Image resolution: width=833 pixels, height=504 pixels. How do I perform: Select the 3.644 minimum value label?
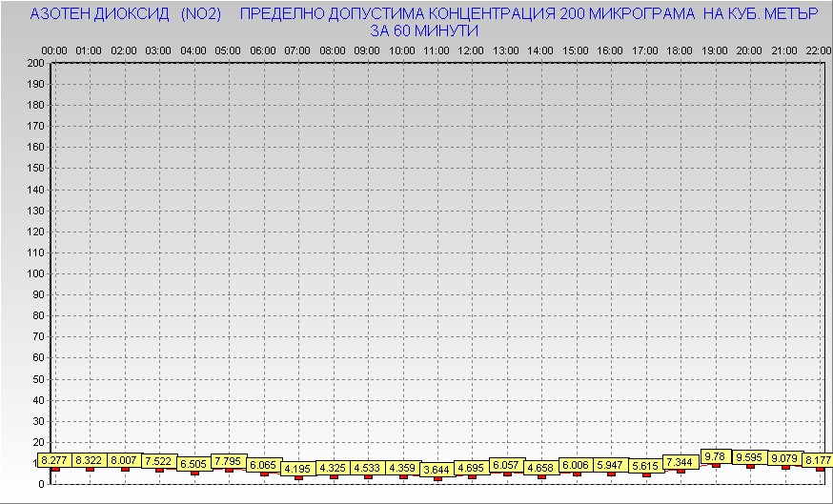pos(437,469)
